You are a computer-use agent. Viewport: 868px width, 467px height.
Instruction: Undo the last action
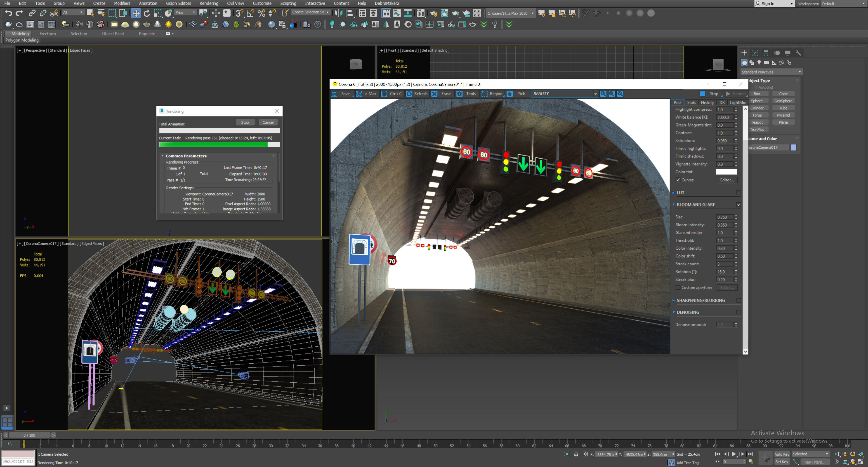(x=8, y=13)
